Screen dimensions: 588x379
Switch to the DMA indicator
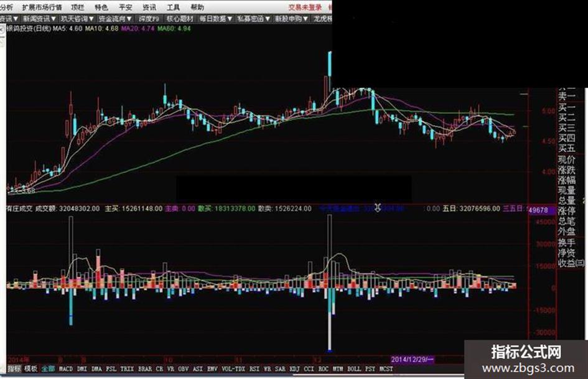[96, 369]
